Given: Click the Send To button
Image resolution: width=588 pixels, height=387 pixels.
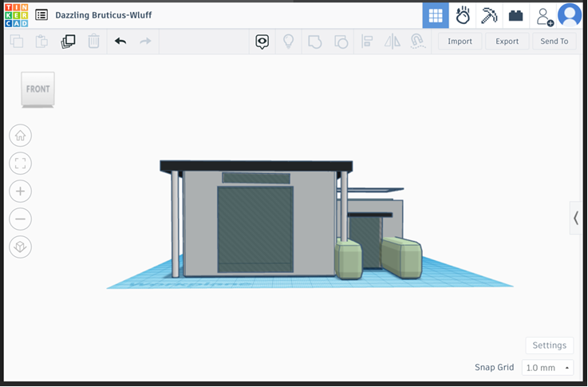Looking at the screenshot, I should [x=554, y=41].
